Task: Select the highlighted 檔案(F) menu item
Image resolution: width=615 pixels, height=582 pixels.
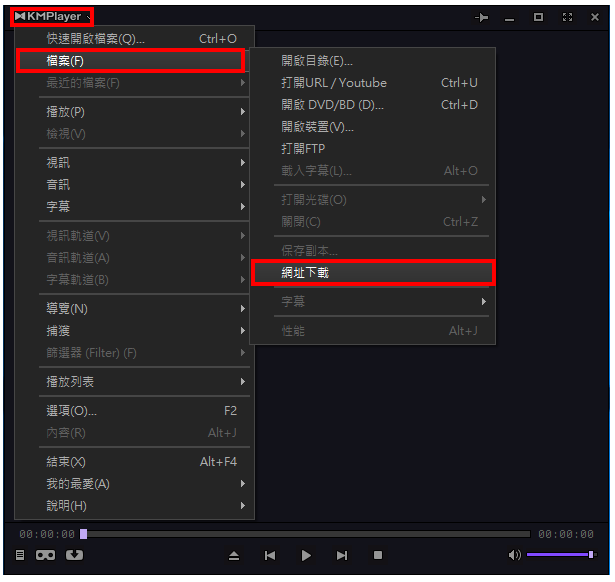Action: click(x=131, y=61)
